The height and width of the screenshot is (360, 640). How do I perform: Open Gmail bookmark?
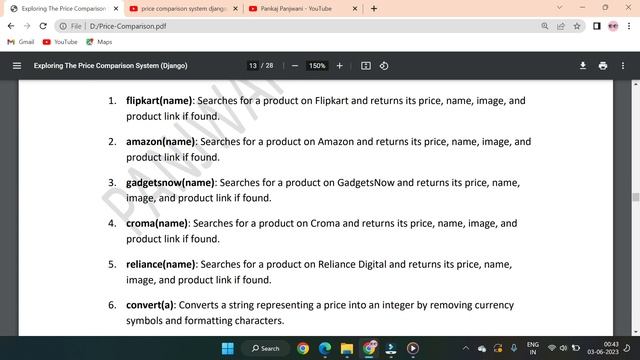(21, 42)
